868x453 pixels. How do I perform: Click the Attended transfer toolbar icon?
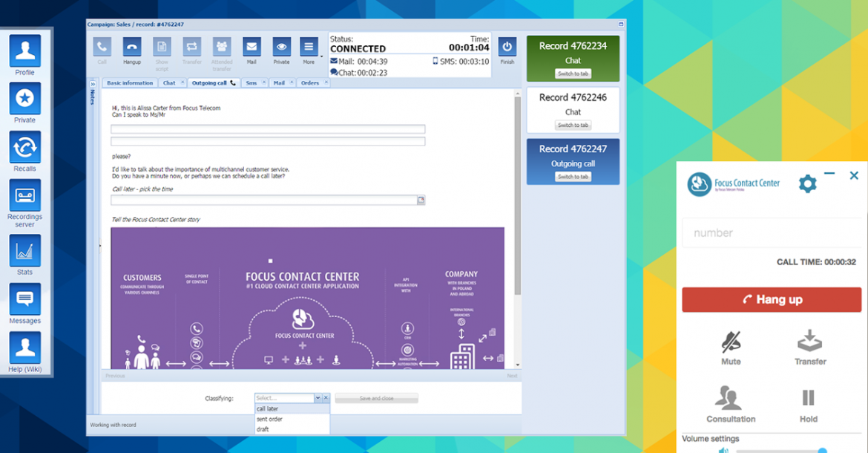221,47
